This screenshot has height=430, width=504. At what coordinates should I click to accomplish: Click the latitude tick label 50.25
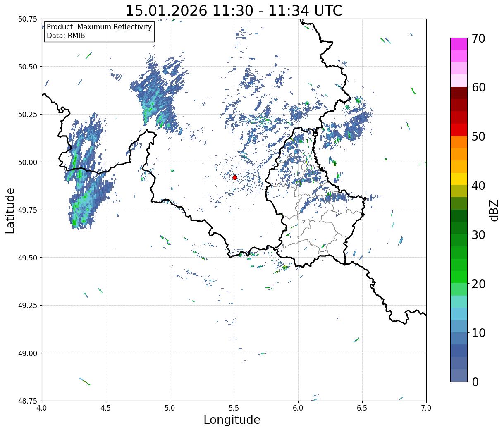tap(28, 115)
